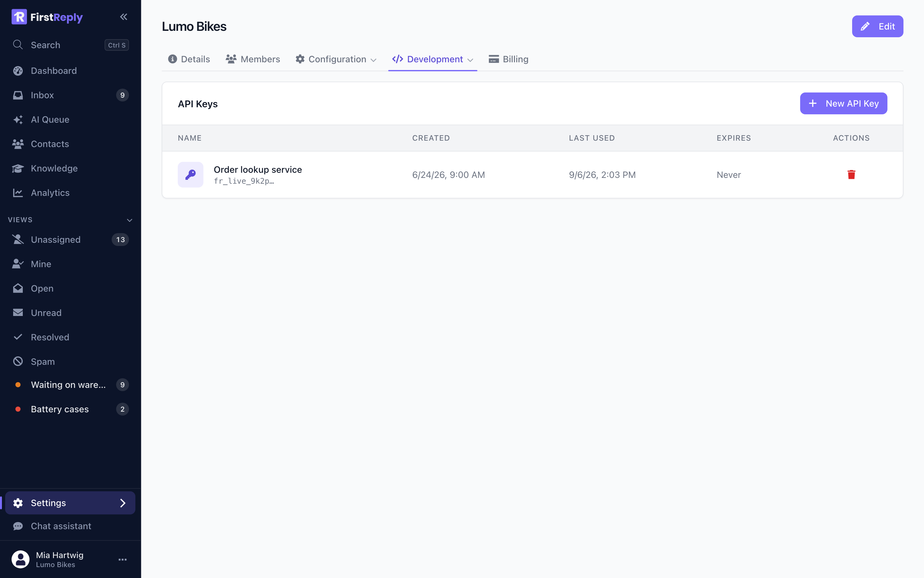Select the Unassigned view icon
Screen dimensions: 924x578
coord(18,240)
